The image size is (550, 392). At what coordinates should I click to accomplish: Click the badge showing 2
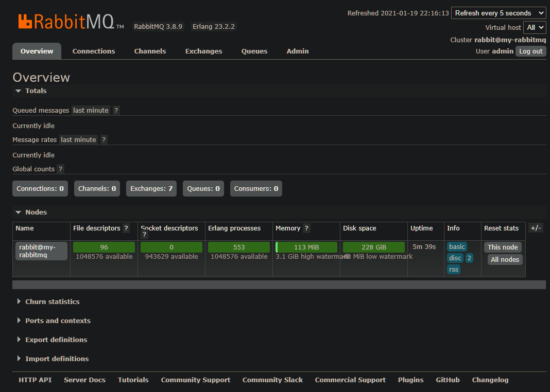point(469,258)
